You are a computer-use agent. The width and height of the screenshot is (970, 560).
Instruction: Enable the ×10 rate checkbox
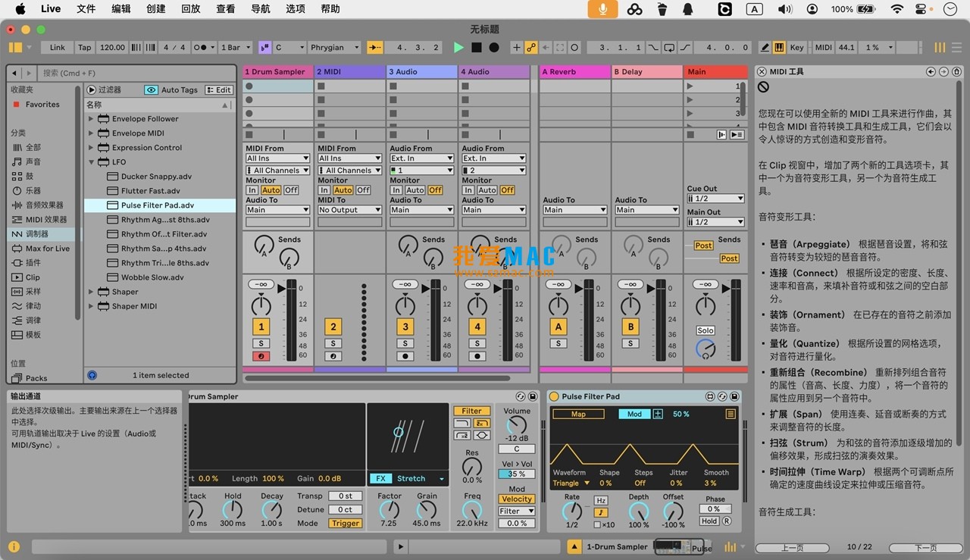coord(597,524)
